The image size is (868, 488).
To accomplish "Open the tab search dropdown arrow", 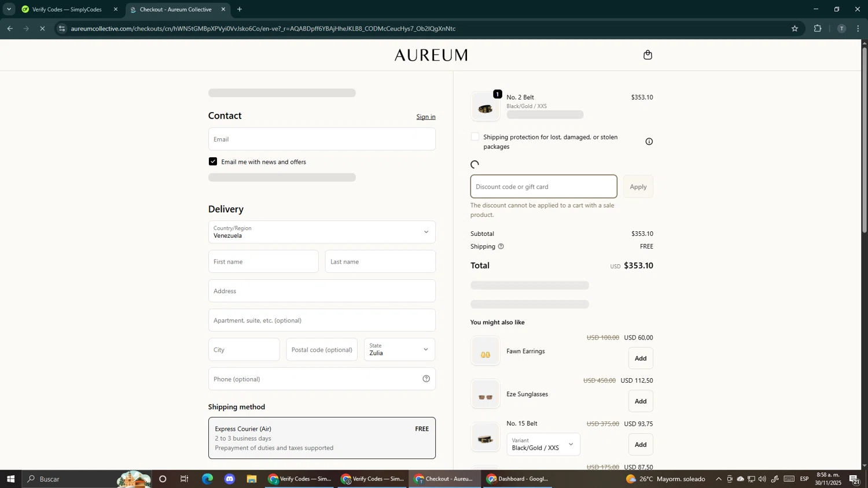I will [x=9, y=9].
